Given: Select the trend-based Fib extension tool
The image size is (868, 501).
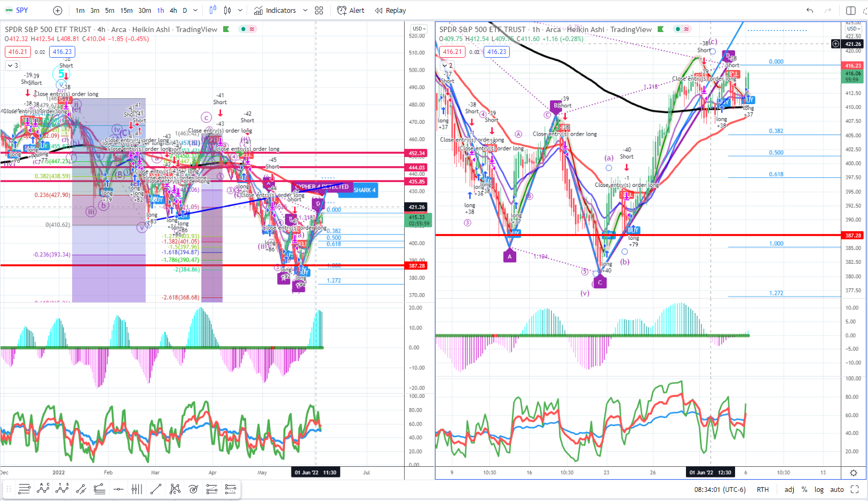Looking at the screenshot, I should tap(231, 489).
